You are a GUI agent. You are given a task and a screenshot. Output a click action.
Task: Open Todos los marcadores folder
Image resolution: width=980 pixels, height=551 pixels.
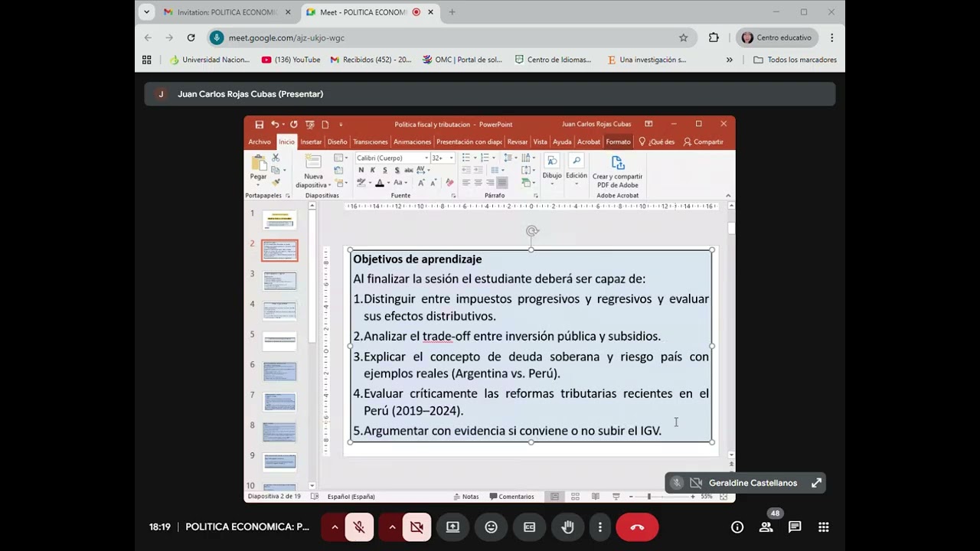click(795, 60)
